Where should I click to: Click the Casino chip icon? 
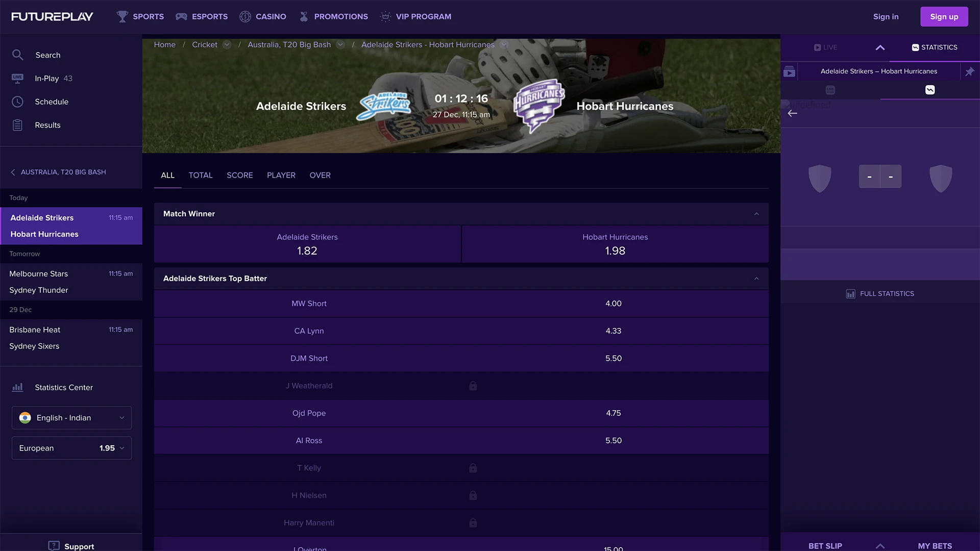(x=245, y=16)
